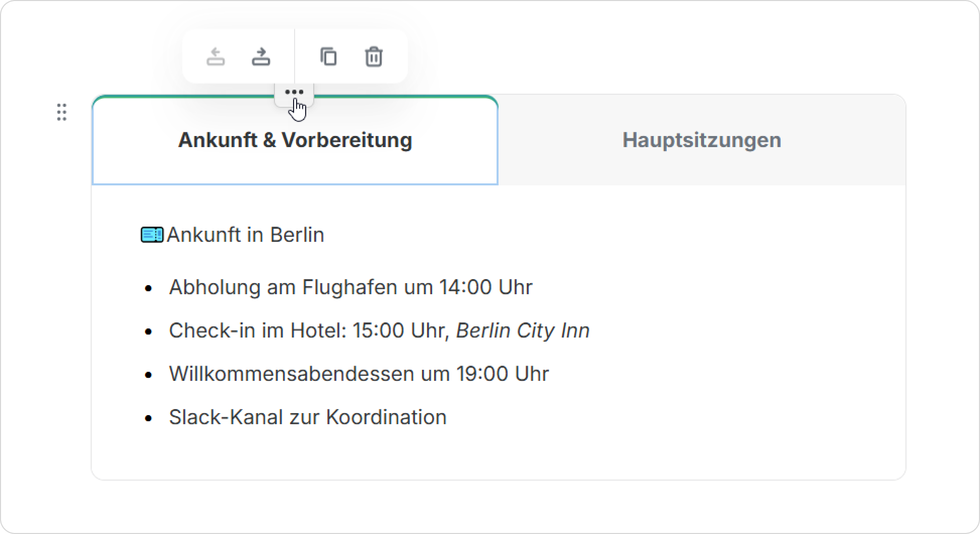
Task: Click the Ankunft in Berlin heading text
Action: pos(246,235)
